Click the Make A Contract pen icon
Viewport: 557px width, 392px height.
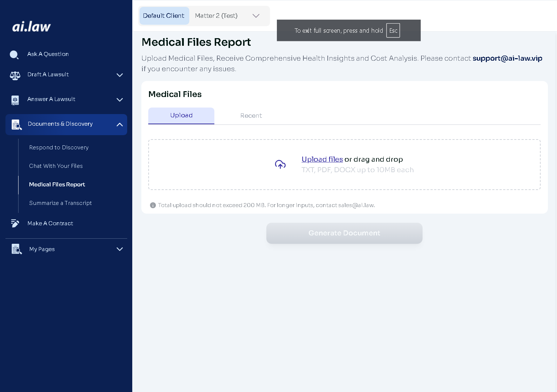(x=15, y=223)
